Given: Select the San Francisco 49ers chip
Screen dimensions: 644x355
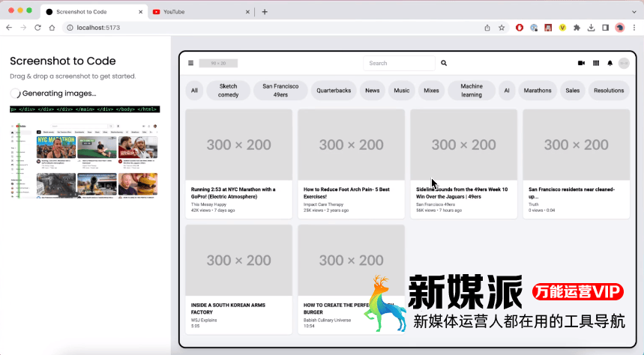Looking at the screenshot, I should point(280,91).
